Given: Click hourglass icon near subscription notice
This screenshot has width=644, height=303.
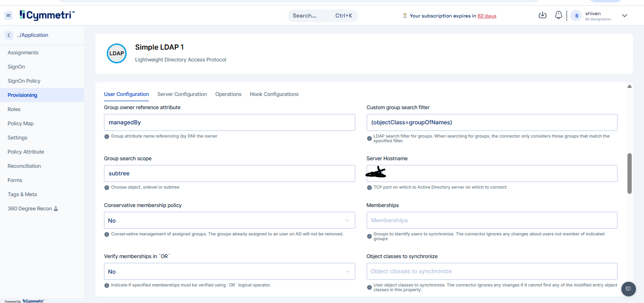Looking at the screenshot, I should pyautogui.click(x=405, y=16).
